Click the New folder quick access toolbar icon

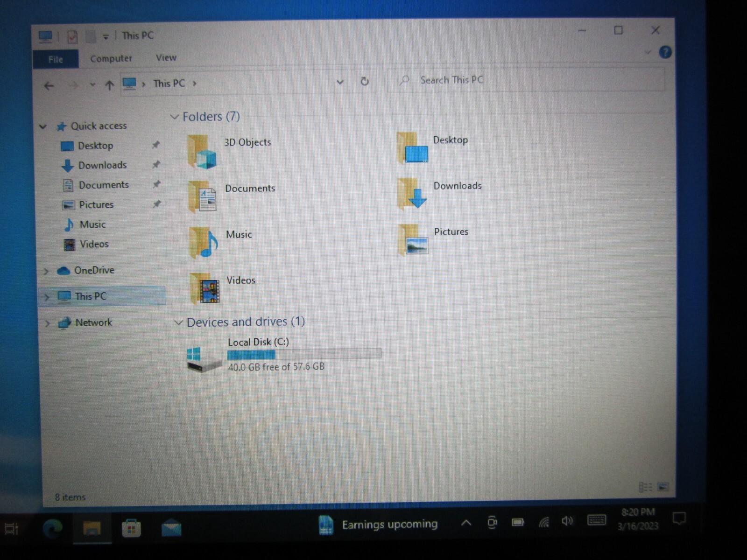(x=91, y=36)
